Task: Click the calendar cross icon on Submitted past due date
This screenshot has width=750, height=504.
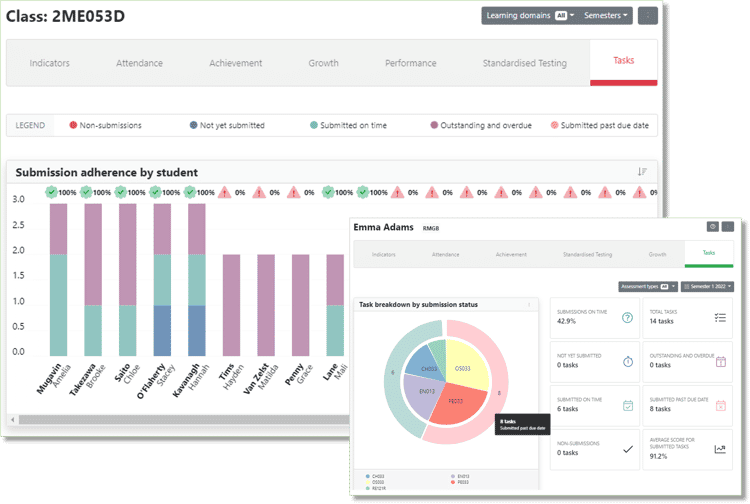Action: pos(721,405)
